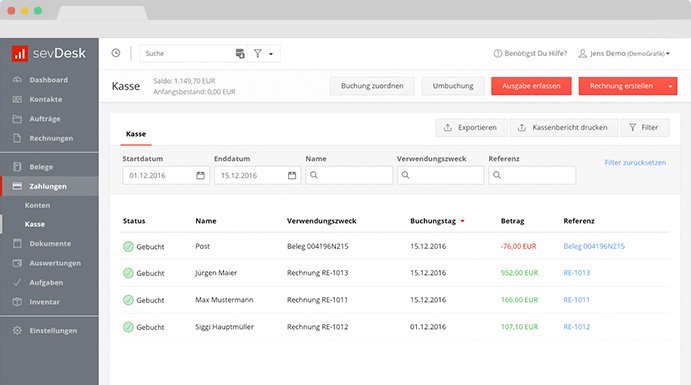The image size is (691, 385).
Task: Open the Startdatum calendar picker icon
Action: 201,175
